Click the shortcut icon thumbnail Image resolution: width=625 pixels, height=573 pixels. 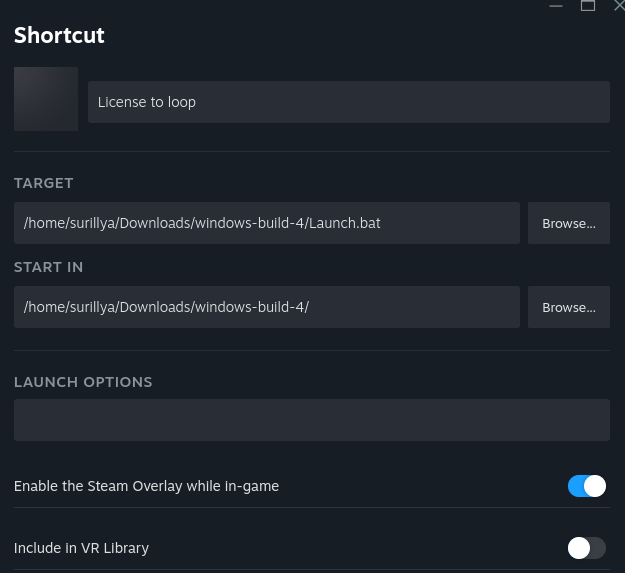coord(46,99)
